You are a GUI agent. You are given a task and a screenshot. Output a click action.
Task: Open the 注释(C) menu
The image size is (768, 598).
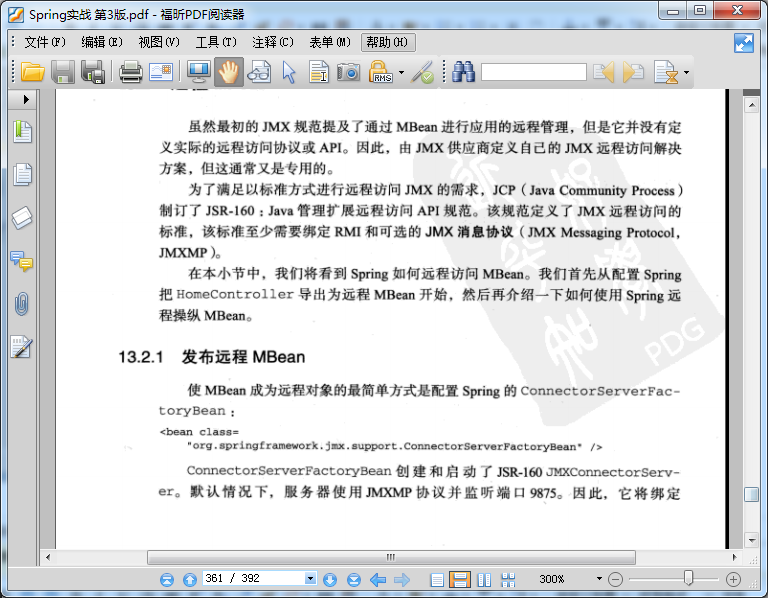pos(273,42)
